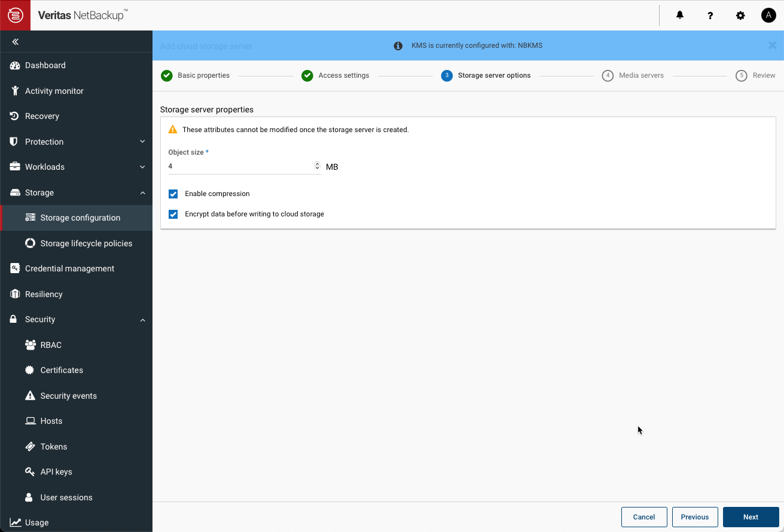The width and height of the screenshot is (784, 532).
Task: Click the Certificates badge icon
Action: [x=30, y=370]
